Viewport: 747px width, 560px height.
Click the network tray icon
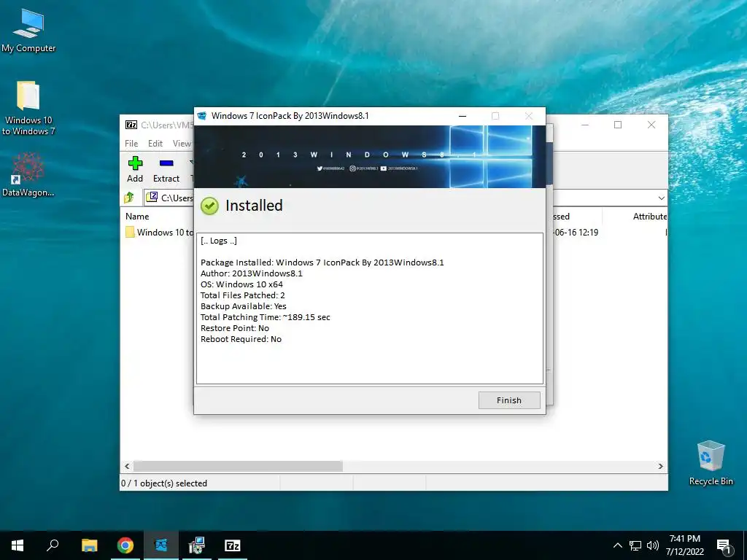point(635,545)
